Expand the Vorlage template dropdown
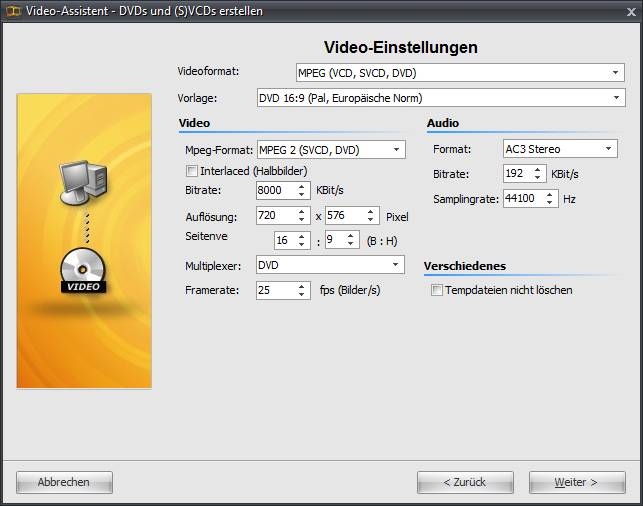This screenshot has width=643, height=506. click(x=440, y=98)
